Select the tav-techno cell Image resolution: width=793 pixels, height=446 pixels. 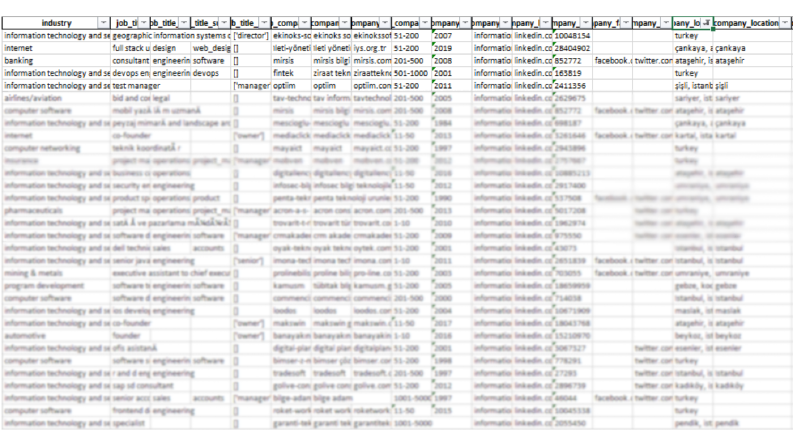click(291, 98)
